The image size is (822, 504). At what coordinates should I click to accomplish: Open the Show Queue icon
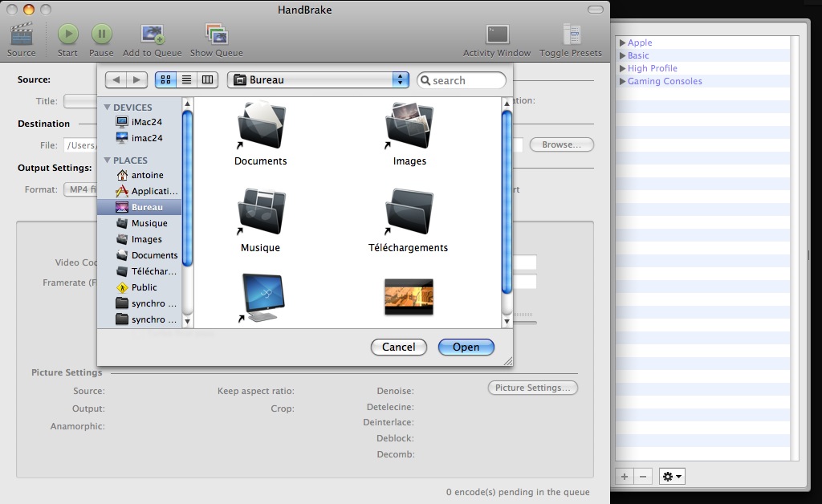[216, 35]
